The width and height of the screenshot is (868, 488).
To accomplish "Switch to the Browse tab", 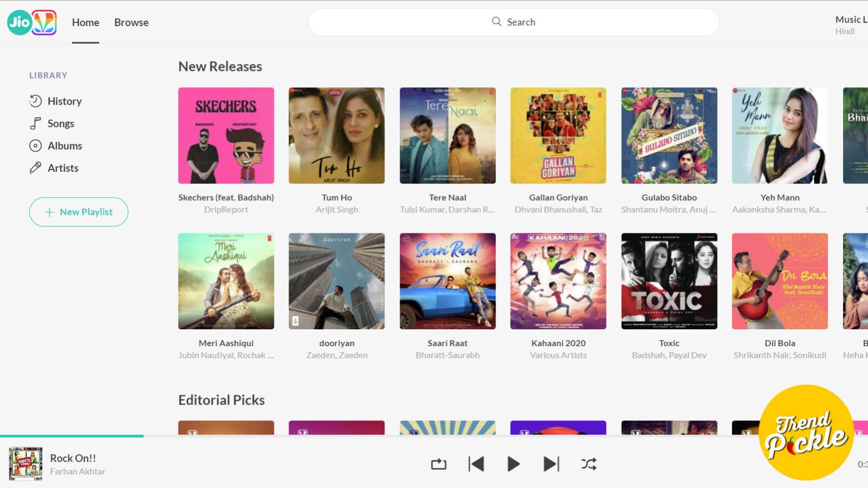I will pos(132,22).
